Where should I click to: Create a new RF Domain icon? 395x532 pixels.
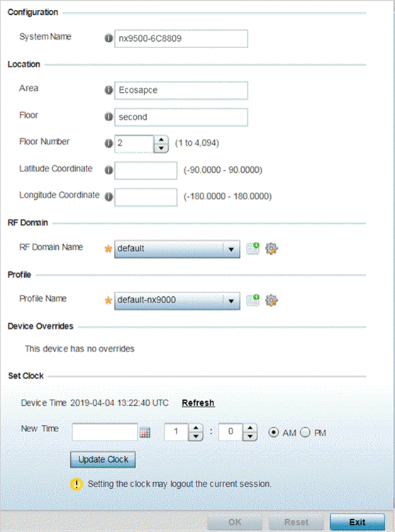pos(252,249)
